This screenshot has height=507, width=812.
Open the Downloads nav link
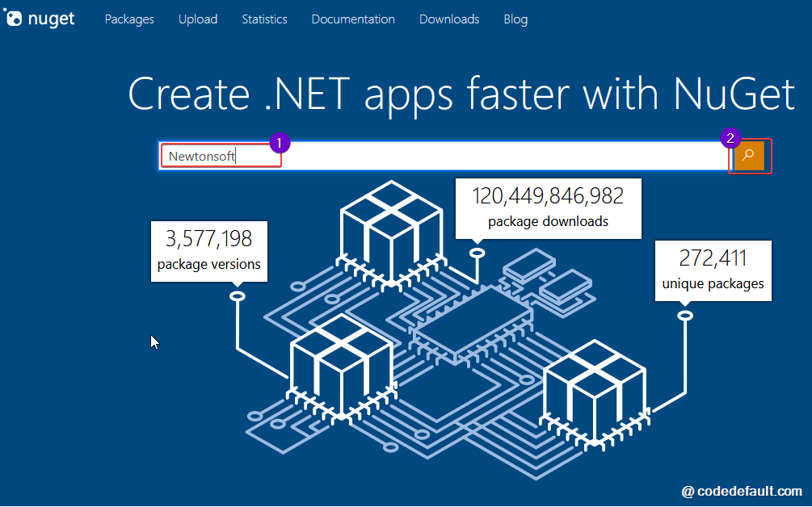point(449,19)
